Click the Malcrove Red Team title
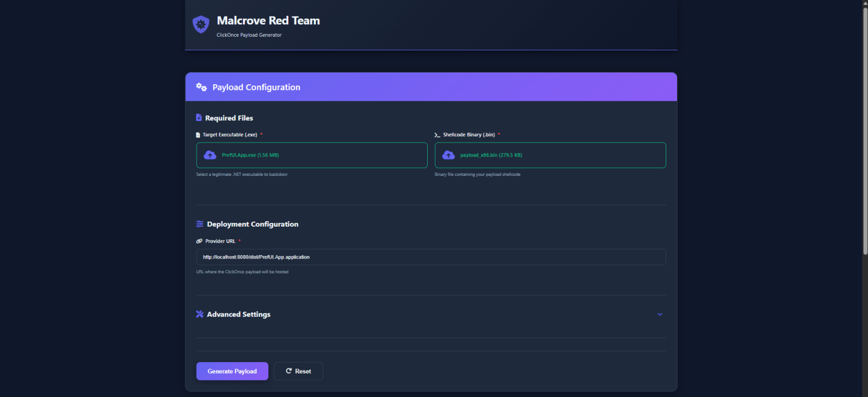The width and height of the screenshot is (868, 397). tap(268, 21)
